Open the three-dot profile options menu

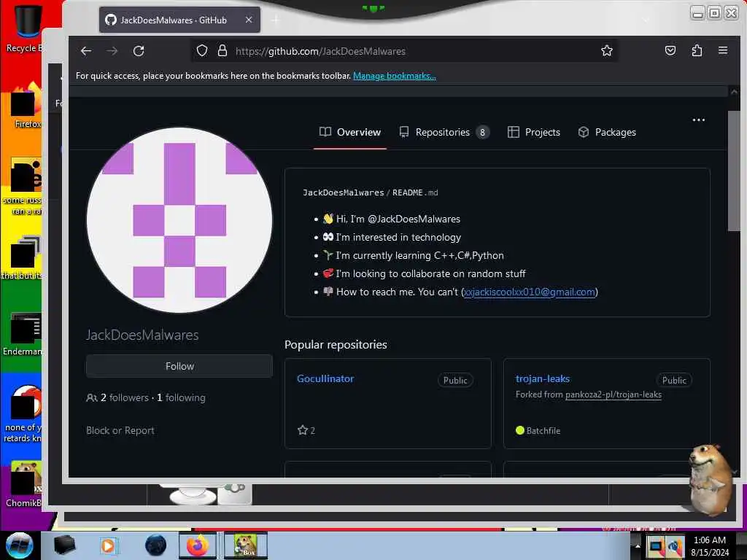(698, 120)
